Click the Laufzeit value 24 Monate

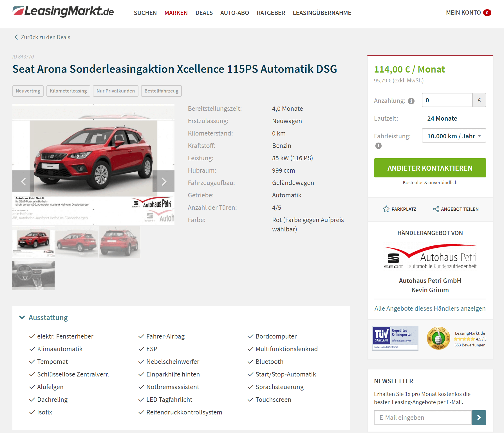coord(442,118)
